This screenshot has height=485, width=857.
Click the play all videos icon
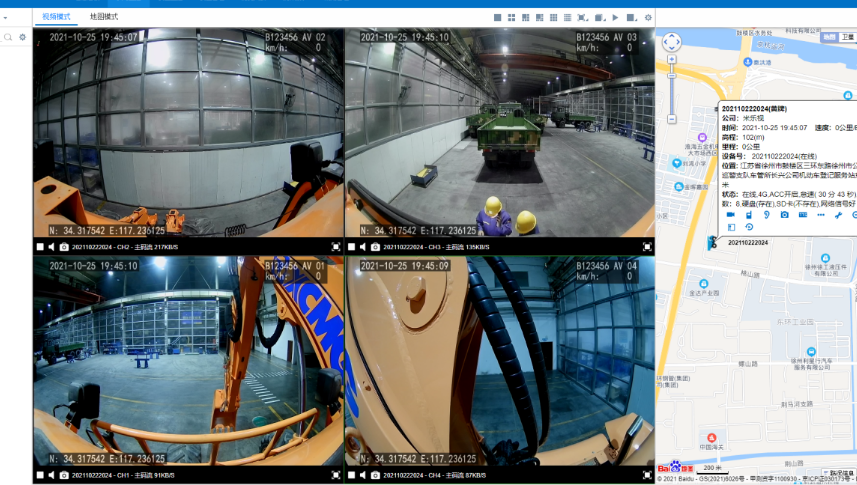point(615,17)
